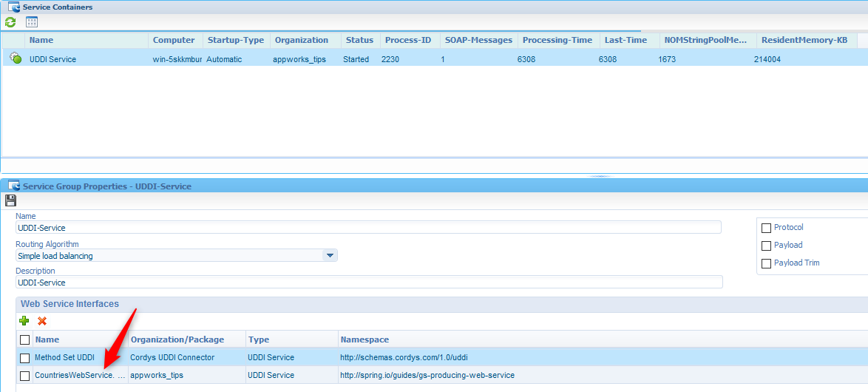This screenshot has width=868, height=392.
Task: Enable the Protocol checkbox
Action: tap(766, 228)
